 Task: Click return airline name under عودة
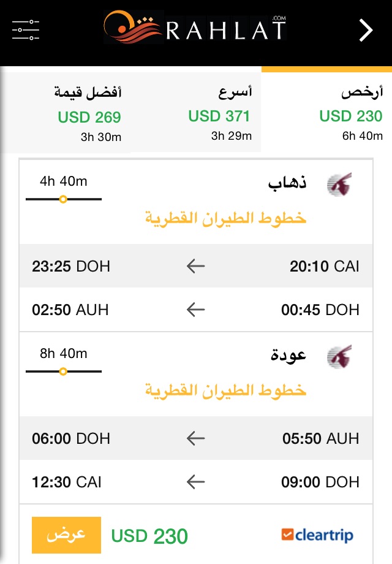(225, 390)
